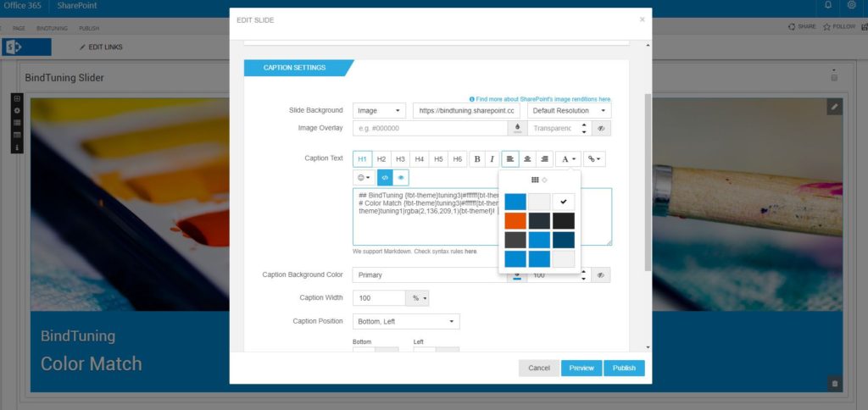Pick the dark navy blue swatch
Viewport: 868px width, 410px height.
[x=564, y=240]
